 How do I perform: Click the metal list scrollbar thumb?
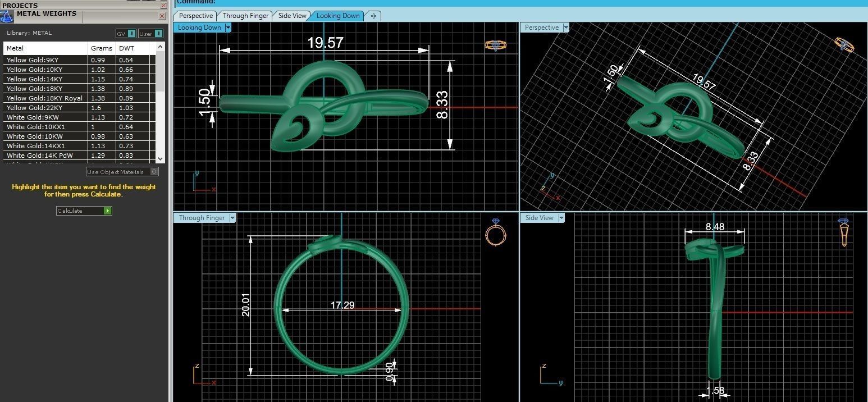pyautogui.click(x=161, y=72)
